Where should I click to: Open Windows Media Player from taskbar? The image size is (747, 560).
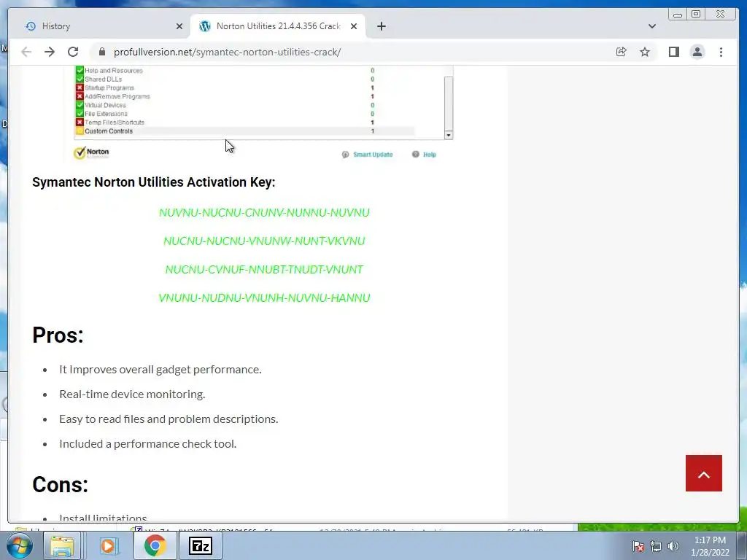click(108, 545)
